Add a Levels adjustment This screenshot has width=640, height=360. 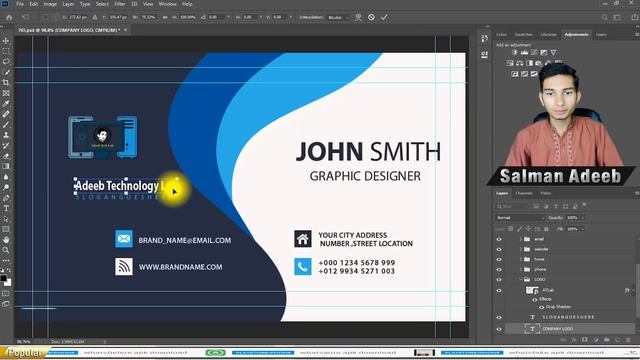pos(524,52)
